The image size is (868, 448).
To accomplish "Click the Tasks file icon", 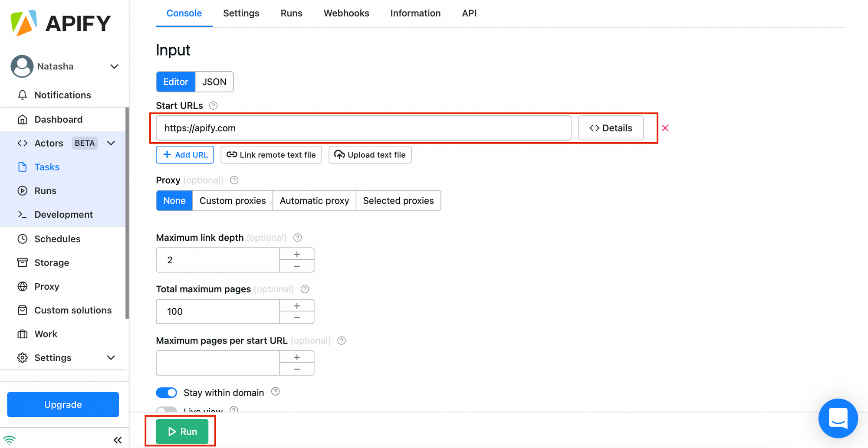I will (x=23, y=167).
